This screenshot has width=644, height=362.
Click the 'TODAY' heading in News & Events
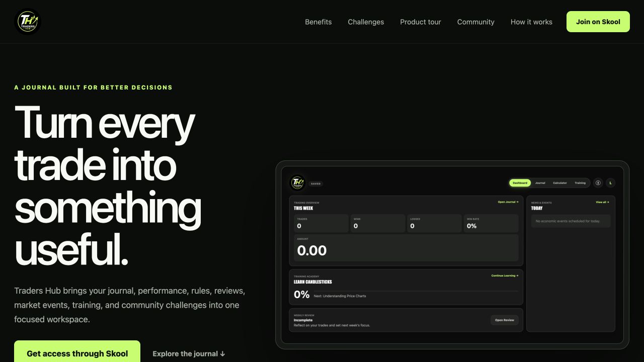pos(537,208)
